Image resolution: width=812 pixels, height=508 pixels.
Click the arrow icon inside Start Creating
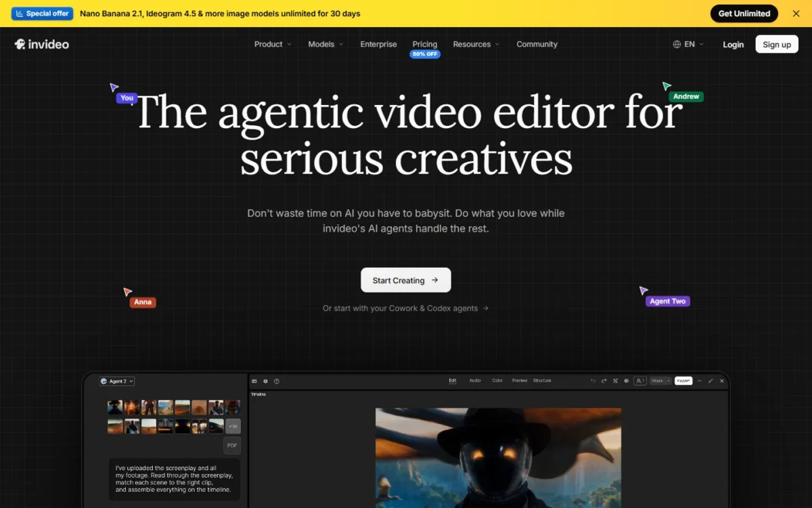coord(434,280)
